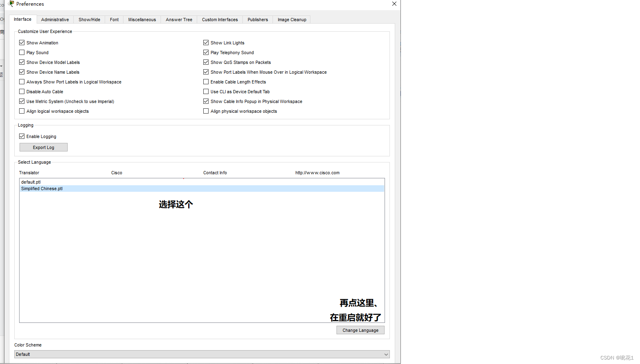Viewport: 640px width, 364px height.
Task: Open the Show/Hide tab
Action: pos(89,20)
